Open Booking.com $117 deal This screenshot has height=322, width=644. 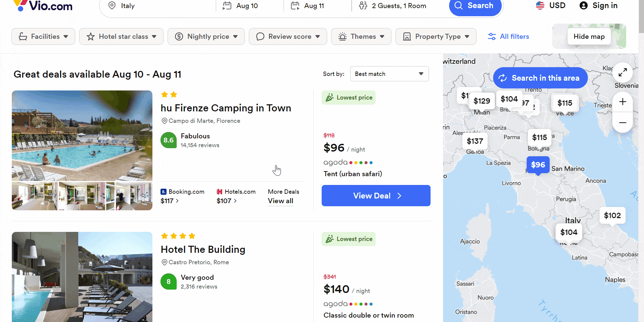tap(182, 196)
